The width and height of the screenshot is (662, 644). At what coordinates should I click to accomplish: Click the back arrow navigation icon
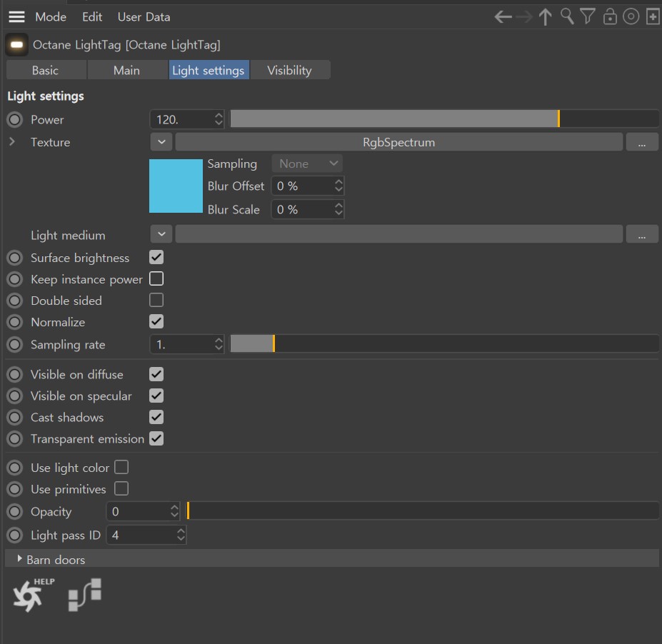click(503, 17)
